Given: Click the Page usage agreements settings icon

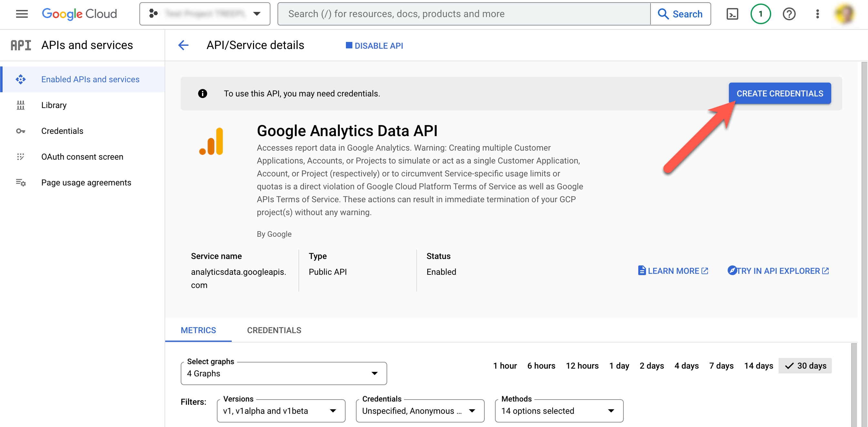Looking at the screenshot, I should [21, 183].
